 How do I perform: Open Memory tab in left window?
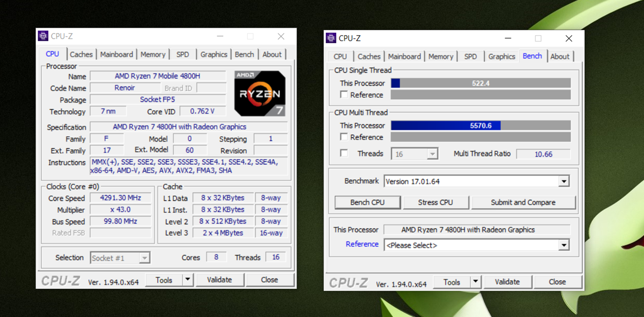153,54
